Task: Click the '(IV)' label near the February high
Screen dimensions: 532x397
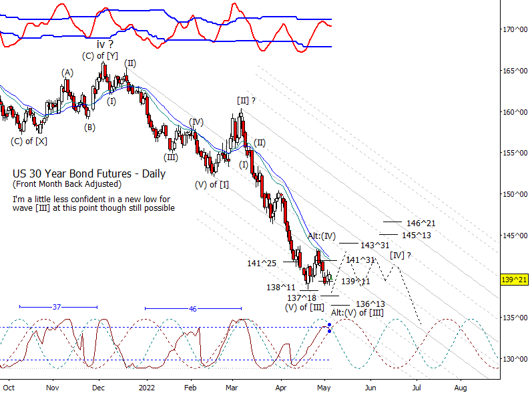Action: tap(196, 122)
